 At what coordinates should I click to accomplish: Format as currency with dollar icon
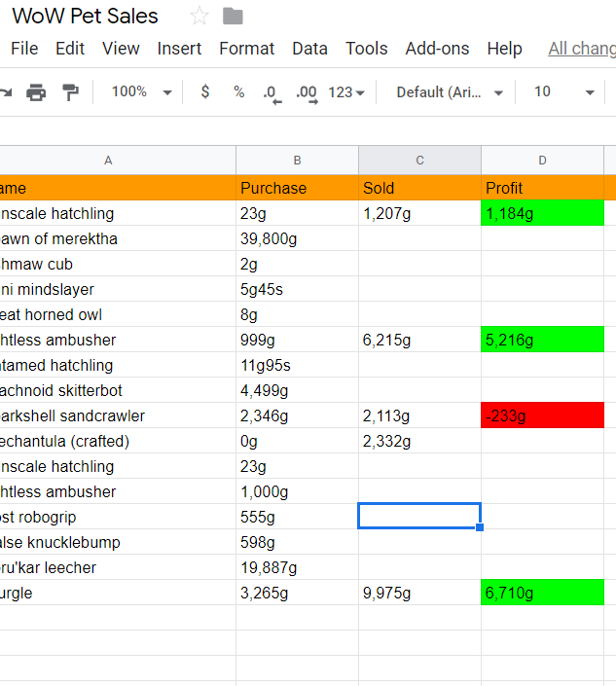click(204, 91)
